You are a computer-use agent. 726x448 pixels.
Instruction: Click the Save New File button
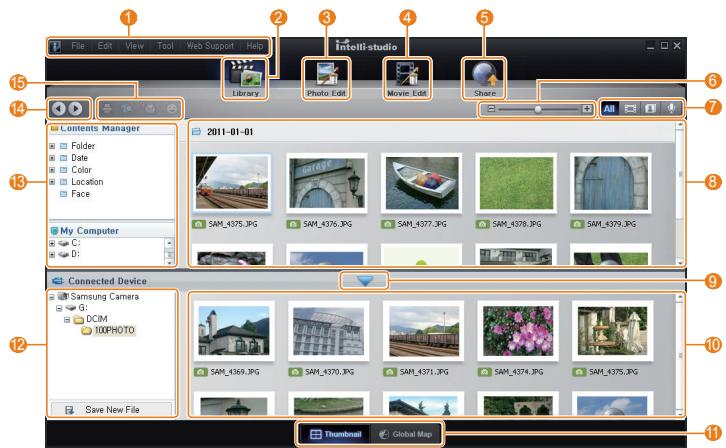pos(110,410)
